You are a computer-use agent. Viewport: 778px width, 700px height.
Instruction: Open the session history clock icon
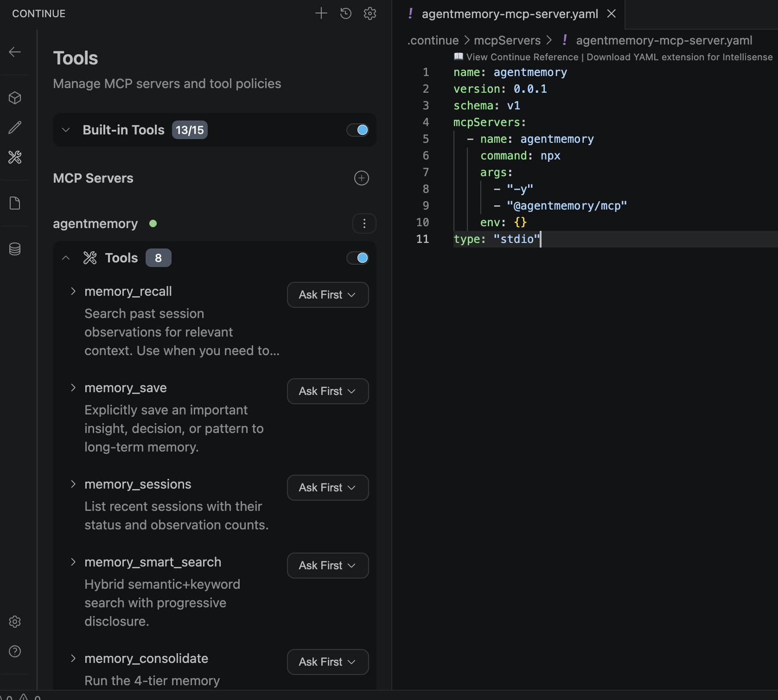pos(345,13)
